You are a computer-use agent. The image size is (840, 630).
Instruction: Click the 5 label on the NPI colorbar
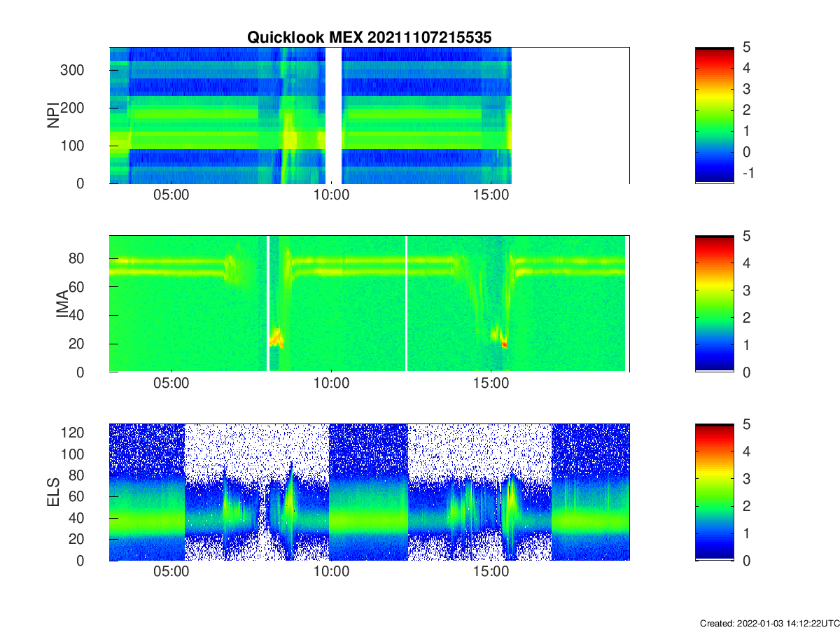point(746,48)
